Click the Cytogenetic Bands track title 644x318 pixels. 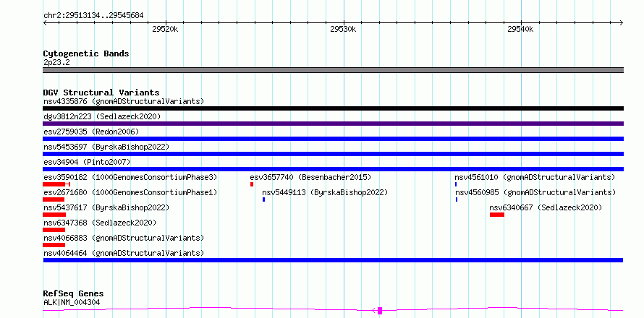[x=86, y=53]
